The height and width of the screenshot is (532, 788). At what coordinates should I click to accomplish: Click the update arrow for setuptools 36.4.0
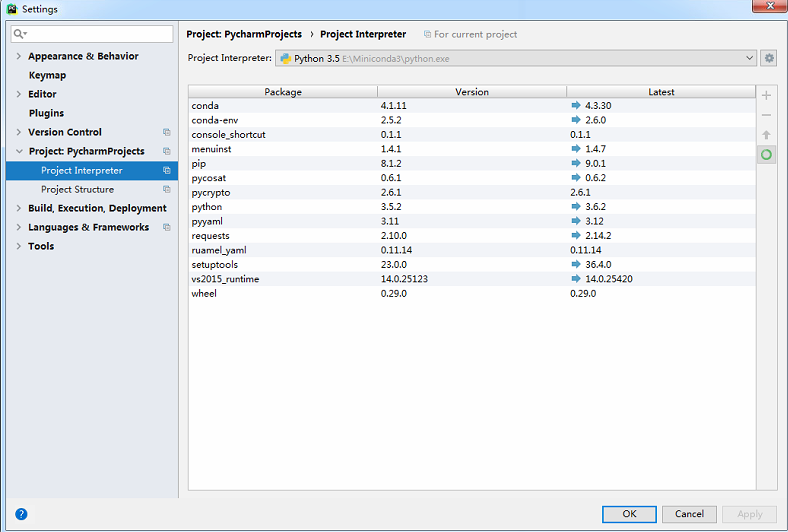click(576, 264)
